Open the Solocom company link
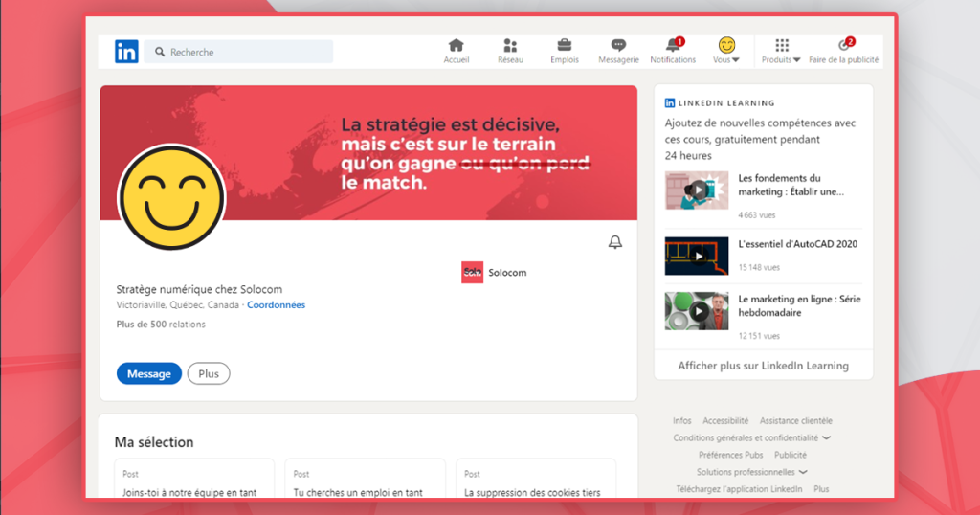 coord(507,273)
